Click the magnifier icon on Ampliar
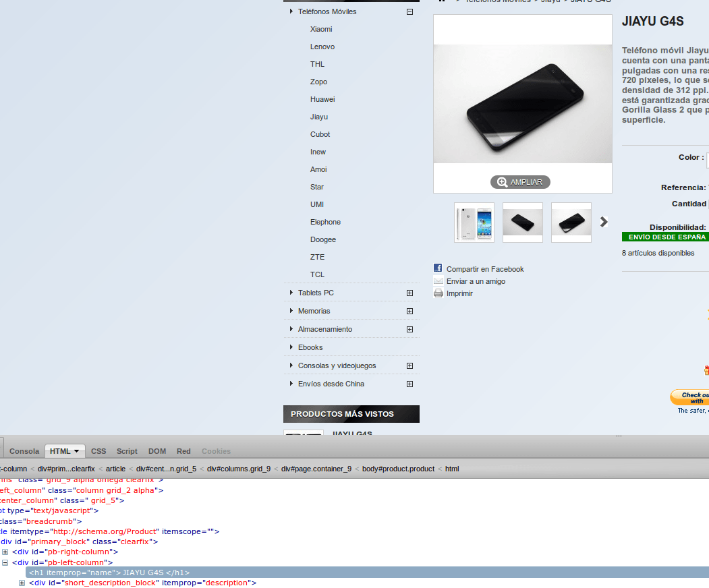 coord(502,181)
